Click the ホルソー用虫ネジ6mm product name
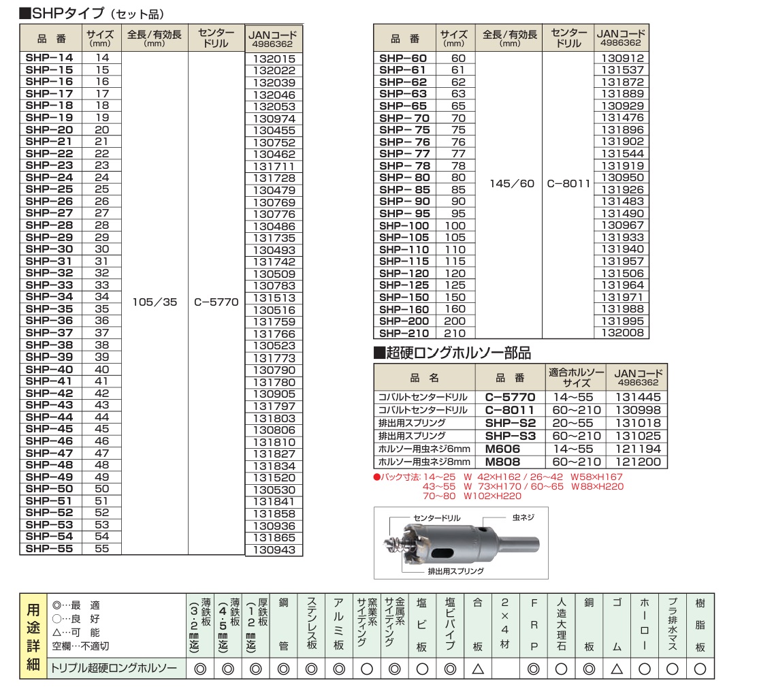757x700 pixels. click(x=424, y=449)
